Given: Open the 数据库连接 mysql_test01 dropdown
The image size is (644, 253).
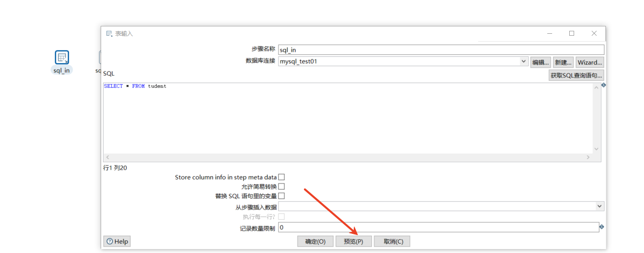Looking at the screenshot, I should [523, 62].
